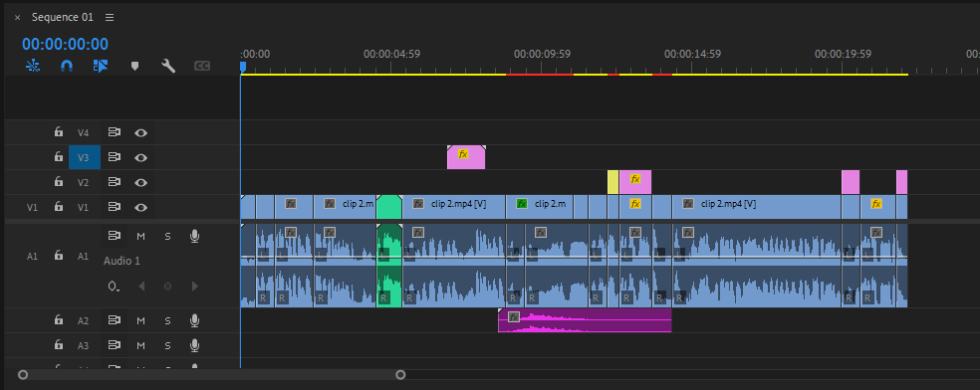980x390 pixels.
Task: Click ruler at 00:00:09:59
Action: click(542, 55)
